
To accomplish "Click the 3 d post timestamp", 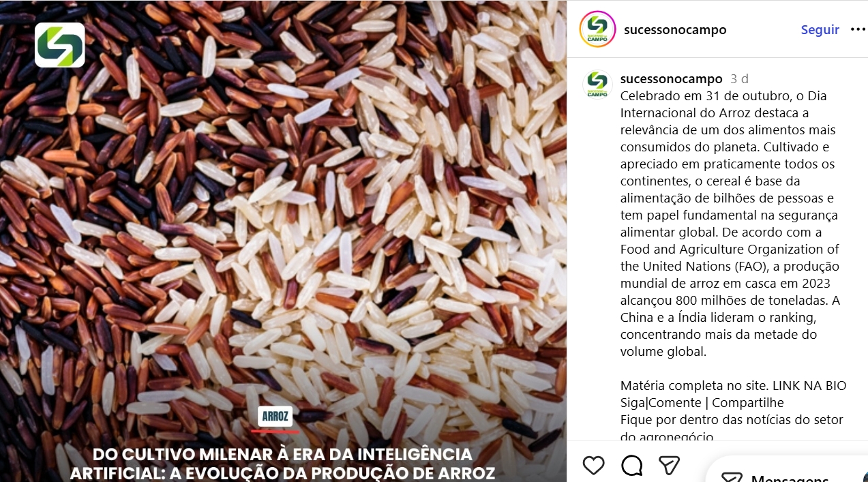I will tap(739, 79).
